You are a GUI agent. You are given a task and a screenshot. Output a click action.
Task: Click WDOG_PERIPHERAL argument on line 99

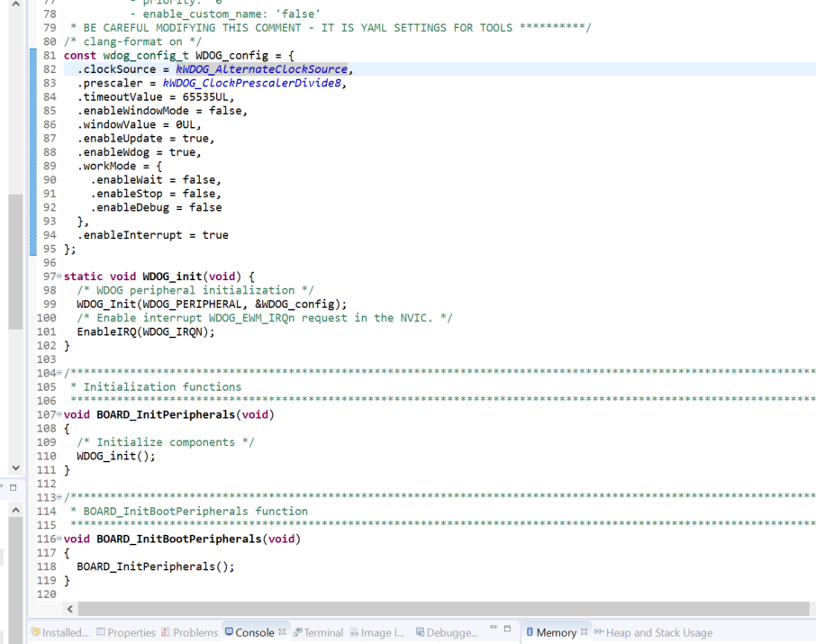[192, 304]
